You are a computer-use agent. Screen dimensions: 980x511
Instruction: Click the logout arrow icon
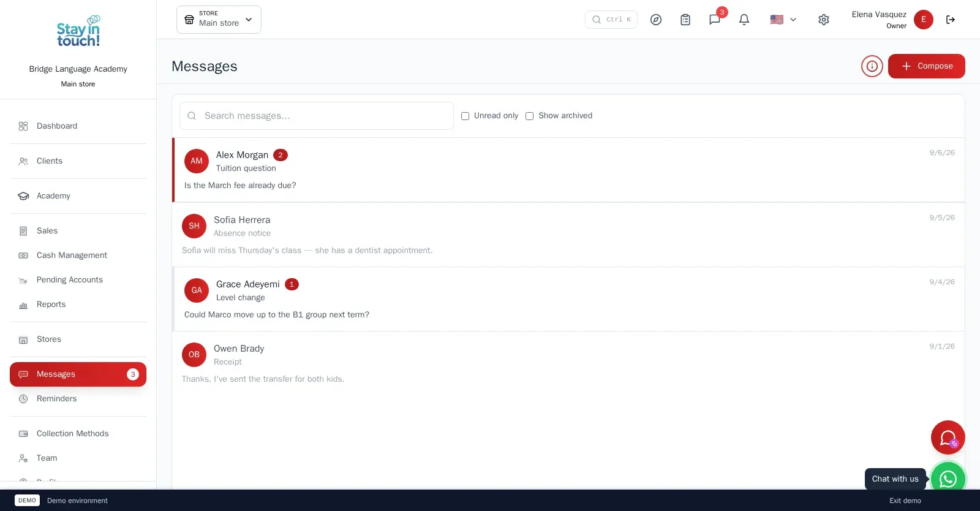tap(951, 20)
